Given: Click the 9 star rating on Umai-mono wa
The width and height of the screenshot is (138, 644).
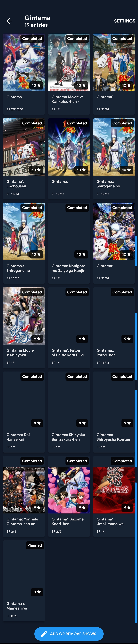Looking at the screenshot, I should click(x=127, y=507).
